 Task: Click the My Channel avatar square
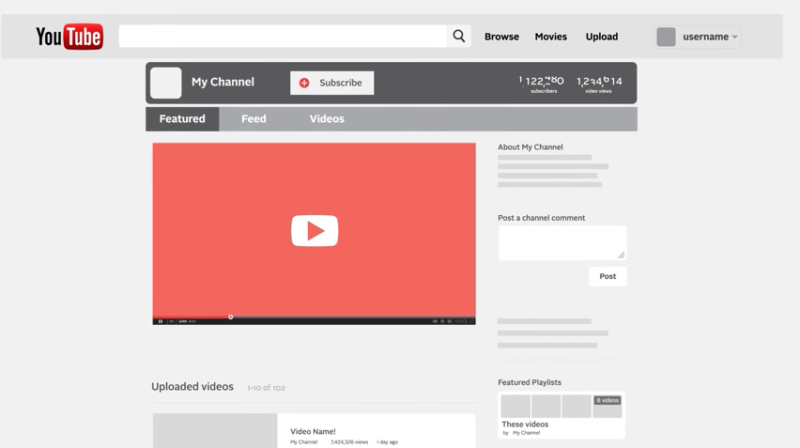166,83
